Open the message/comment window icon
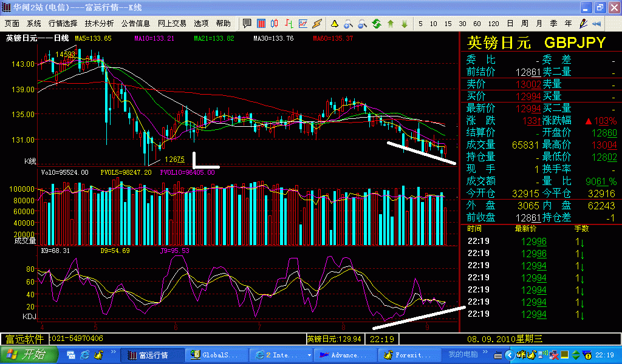Screen dimensions: 622x364 (247, 24)
